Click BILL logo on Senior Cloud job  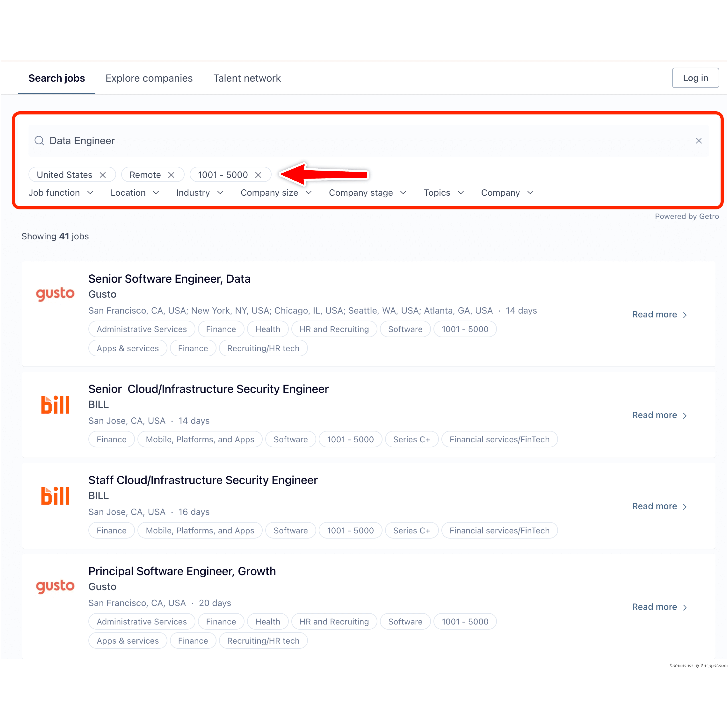[55, 404]
